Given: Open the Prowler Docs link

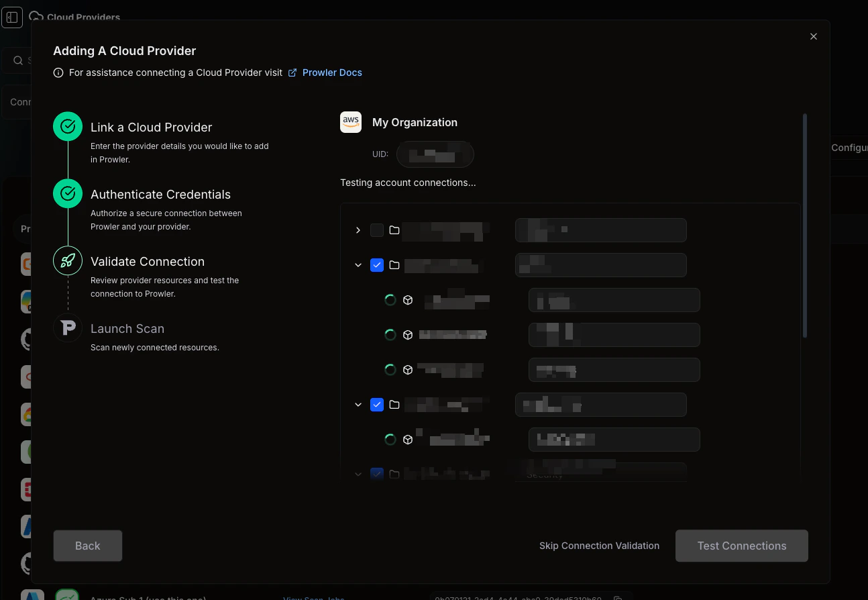Looking at the screenshot, I should [x=332, y=72].
